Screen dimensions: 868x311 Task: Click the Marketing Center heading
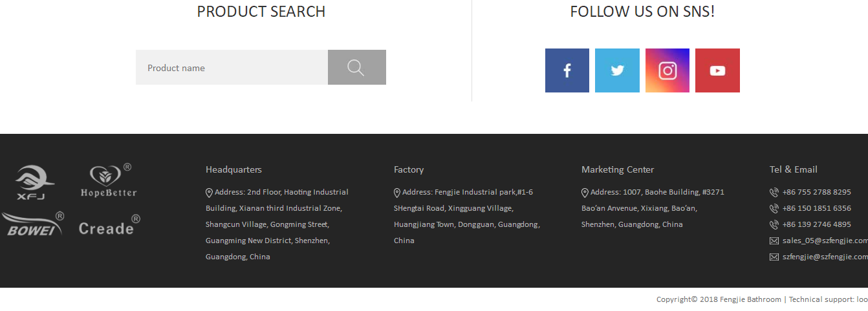(x=618, y=169)
